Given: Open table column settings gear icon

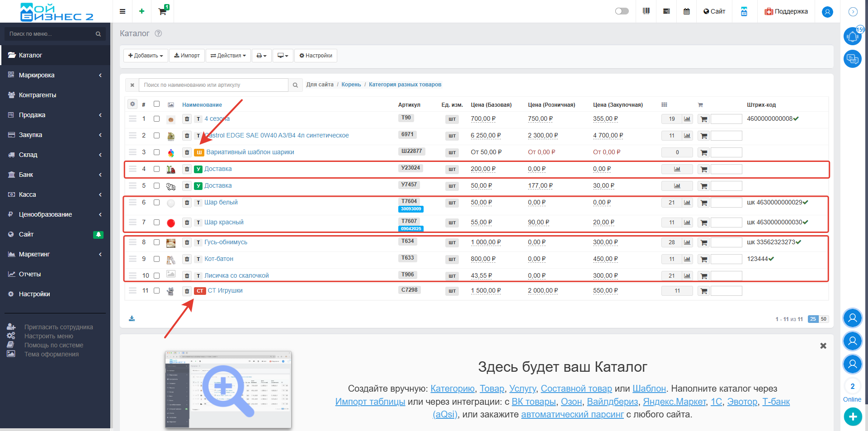Looking at the screenshot, I should (x=132, y=104).
